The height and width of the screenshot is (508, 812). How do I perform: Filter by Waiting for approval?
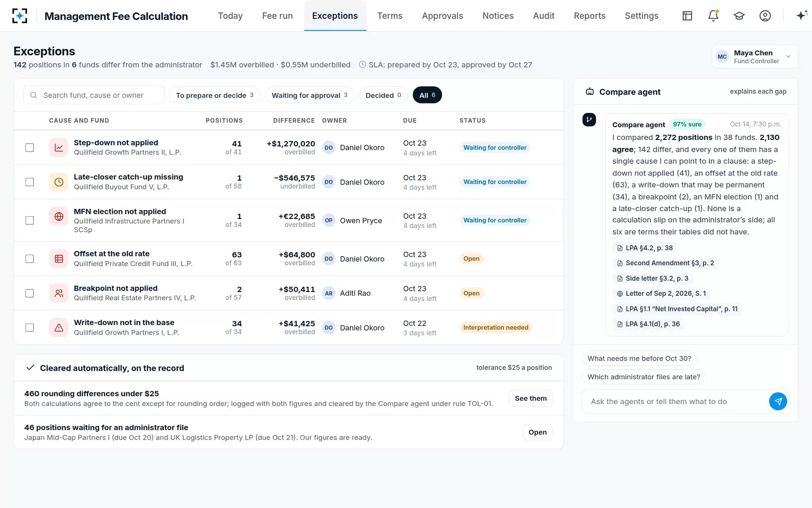click(310, 95)
